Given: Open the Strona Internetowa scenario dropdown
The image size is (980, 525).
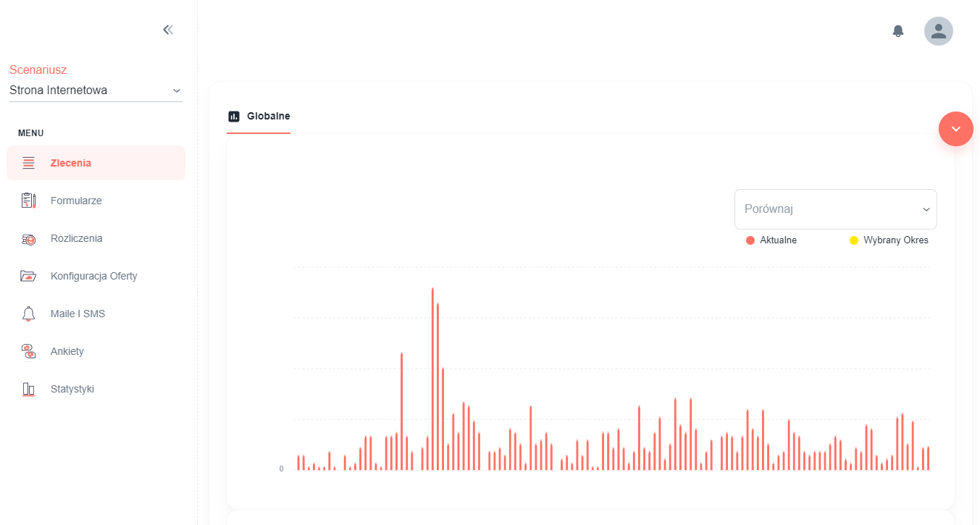Looking at the screenshot, I should [x=96, y=91].
